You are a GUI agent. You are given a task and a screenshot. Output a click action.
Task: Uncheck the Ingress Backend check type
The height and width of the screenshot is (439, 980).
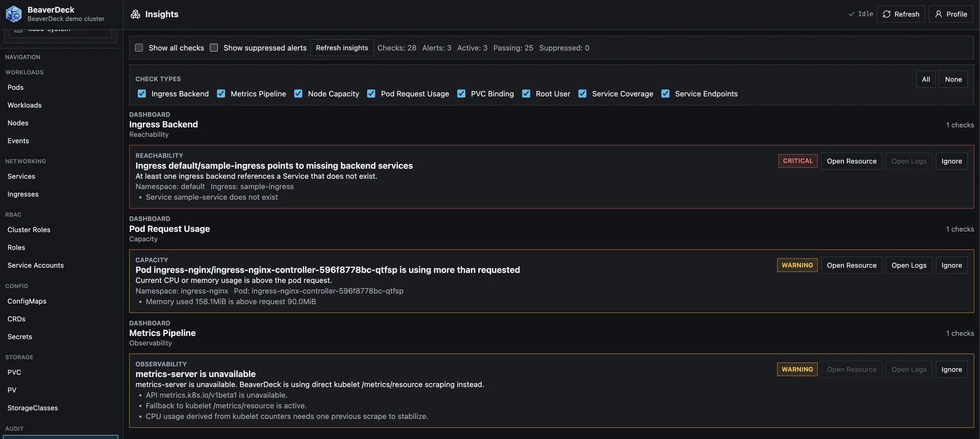[142, 94]
